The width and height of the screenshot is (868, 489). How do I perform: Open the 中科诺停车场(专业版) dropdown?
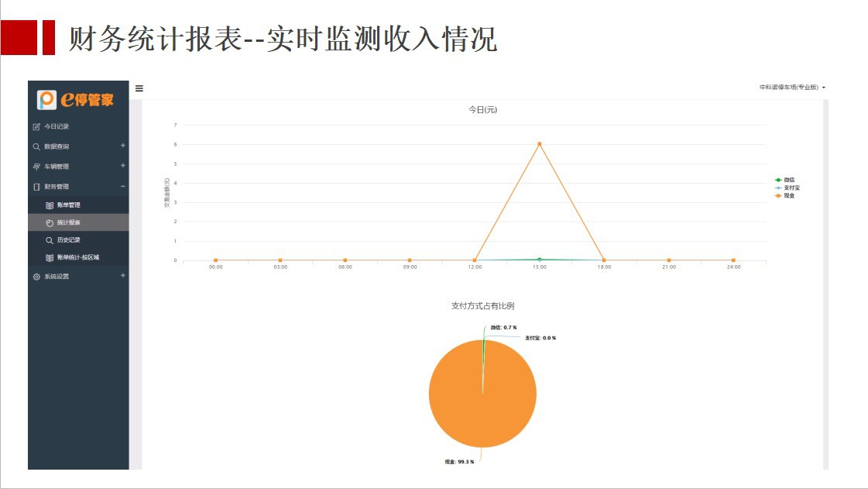point(791,88)
